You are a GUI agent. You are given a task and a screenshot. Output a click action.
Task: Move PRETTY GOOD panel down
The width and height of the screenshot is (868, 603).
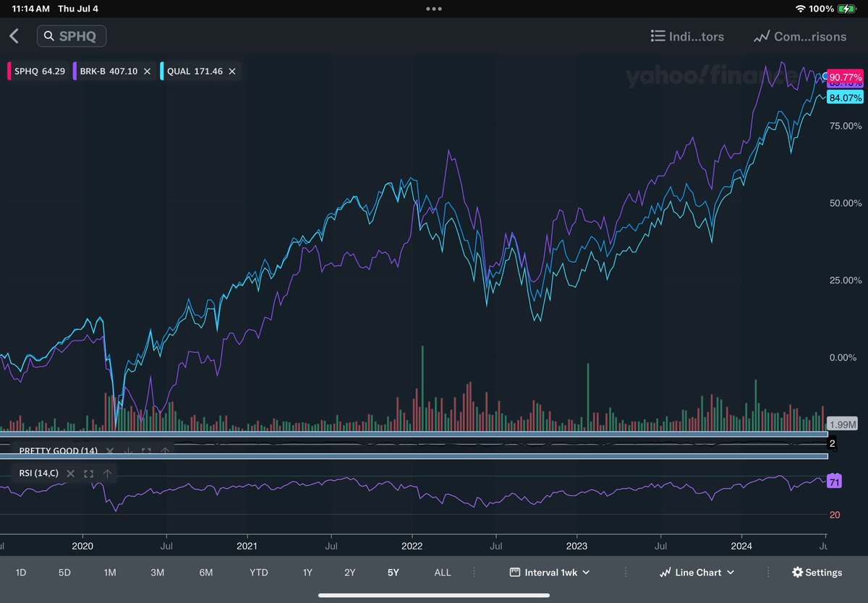(x=128, y=451)
